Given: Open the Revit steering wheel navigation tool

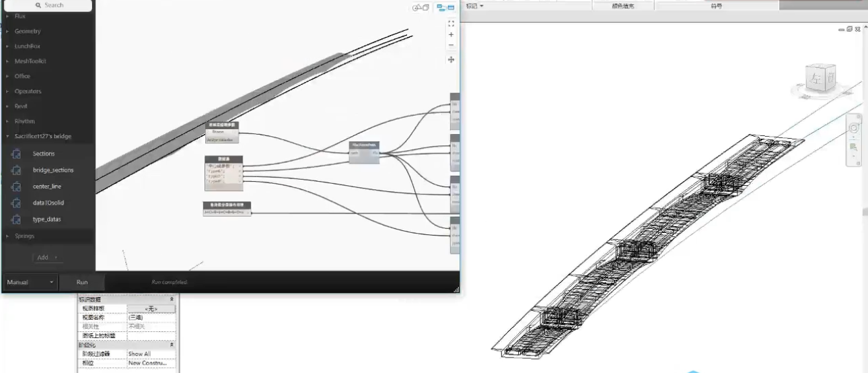Looking at the screenshot, I should click(x=855, y=128).
